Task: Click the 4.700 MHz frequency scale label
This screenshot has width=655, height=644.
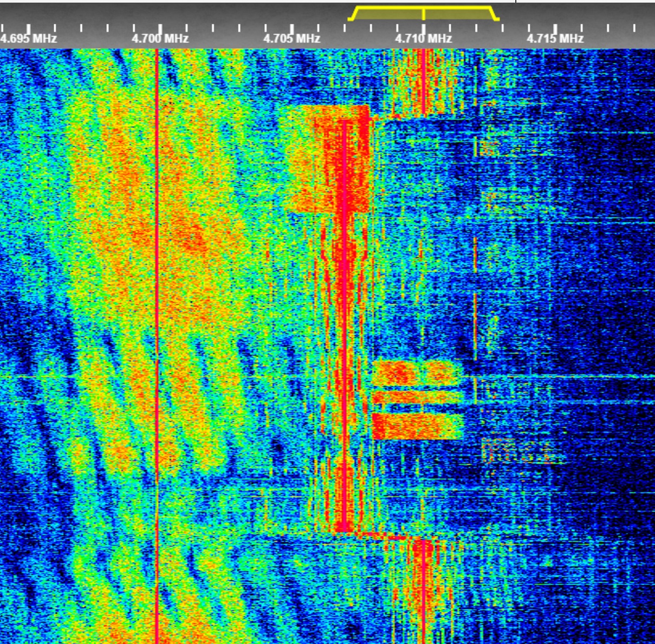Action: tap(160, 38)
